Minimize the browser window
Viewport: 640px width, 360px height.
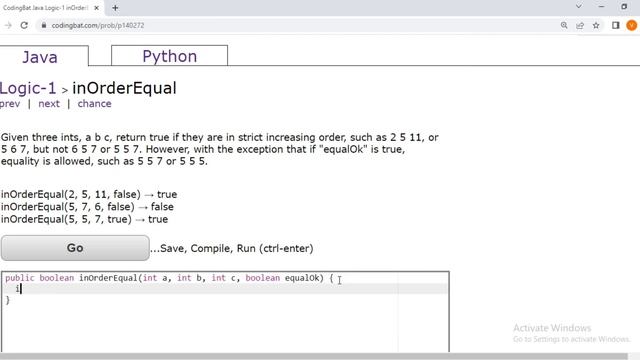pyautogui.click(x=601, y=7)
